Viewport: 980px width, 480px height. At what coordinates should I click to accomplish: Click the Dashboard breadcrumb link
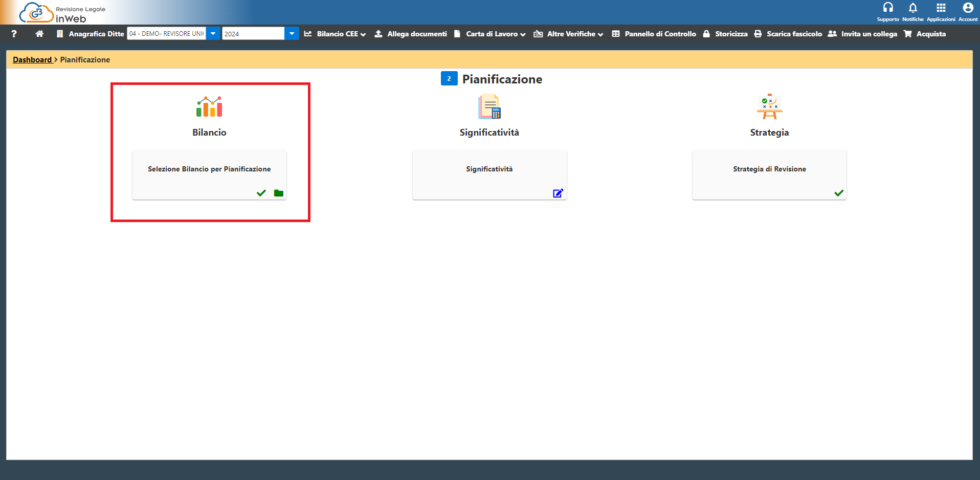click(32, 60)
